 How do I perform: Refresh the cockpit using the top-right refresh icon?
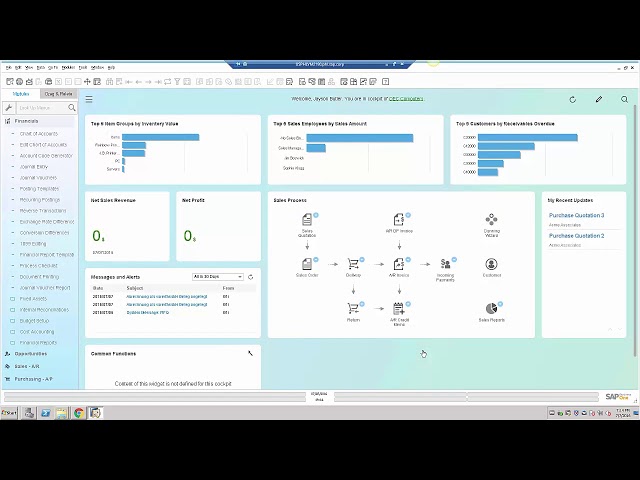[x=573, y=100]
